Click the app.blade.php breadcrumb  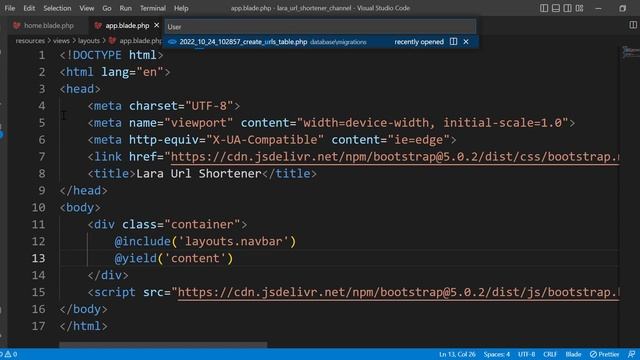pyautogui.click(x=141, y=41)
